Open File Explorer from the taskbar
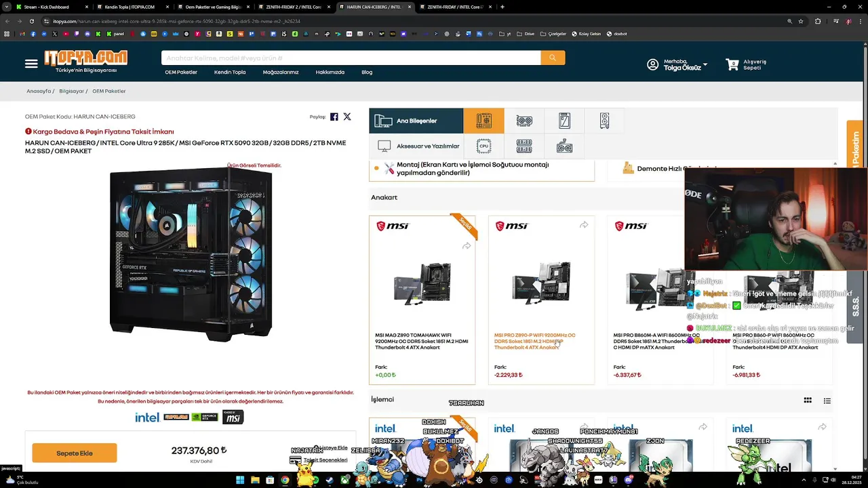Image resolution: width=868 pixels, height=488 pixels. [255, 481]
